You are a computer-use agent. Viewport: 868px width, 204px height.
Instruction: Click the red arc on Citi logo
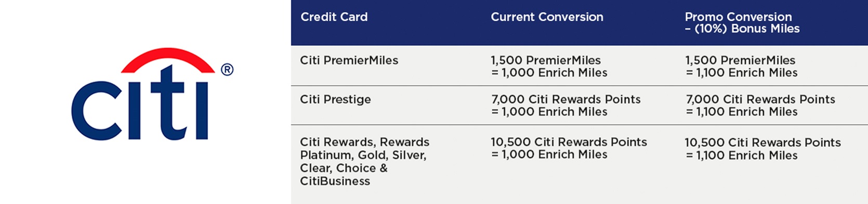point(168,59)
